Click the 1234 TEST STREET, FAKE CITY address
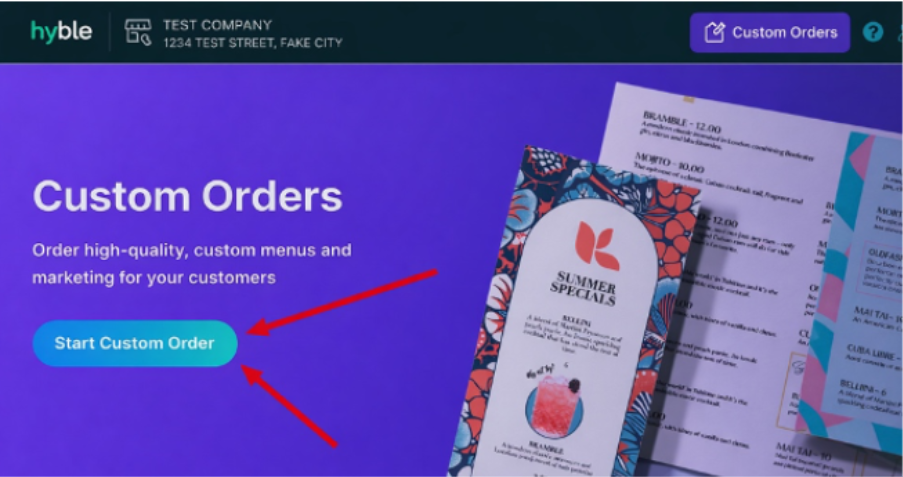903x477 pixels. 253,43
